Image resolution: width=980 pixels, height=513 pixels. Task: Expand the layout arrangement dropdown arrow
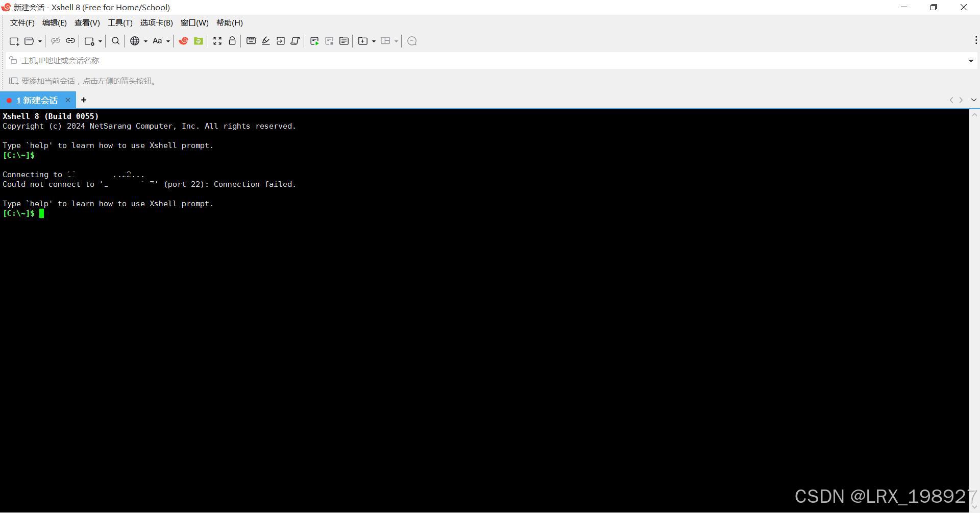tap(396, 41)
